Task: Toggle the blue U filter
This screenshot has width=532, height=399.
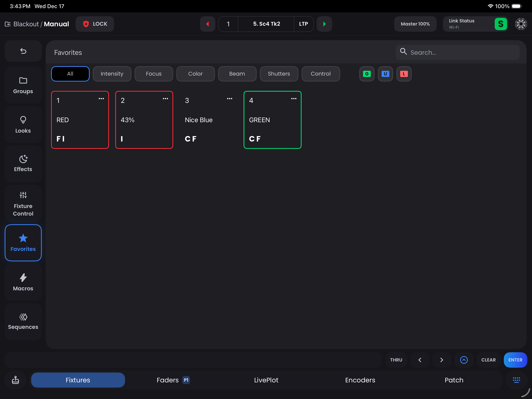Action: (x=385, y=74)
